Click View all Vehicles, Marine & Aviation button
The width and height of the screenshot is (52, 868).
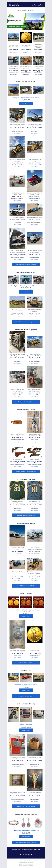pyautogui.click(x=26, y=586)
